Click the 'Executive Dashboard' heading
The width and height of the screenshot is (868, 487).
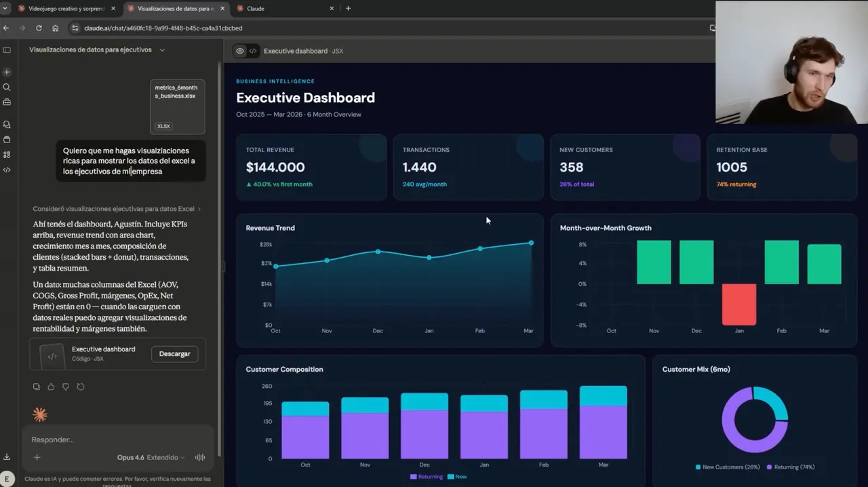tap(305, 98)
